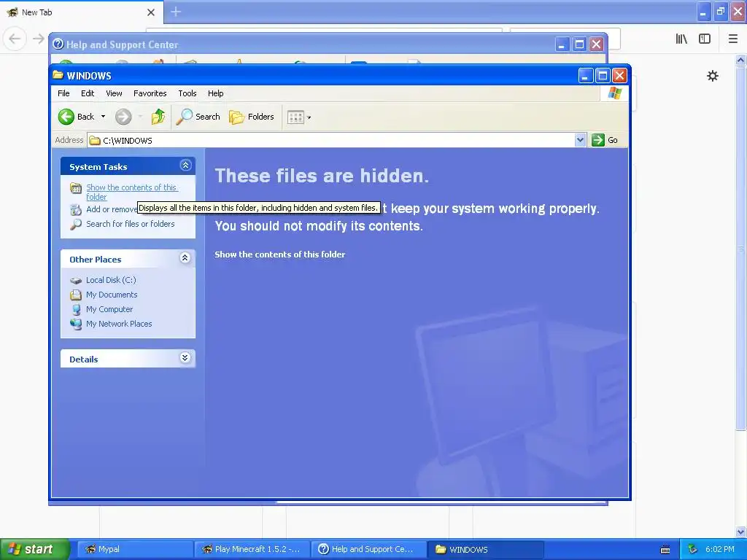Screen dimensions: 747x560
Task: Collapse the System Tasks panel
Action: point(185,166)
